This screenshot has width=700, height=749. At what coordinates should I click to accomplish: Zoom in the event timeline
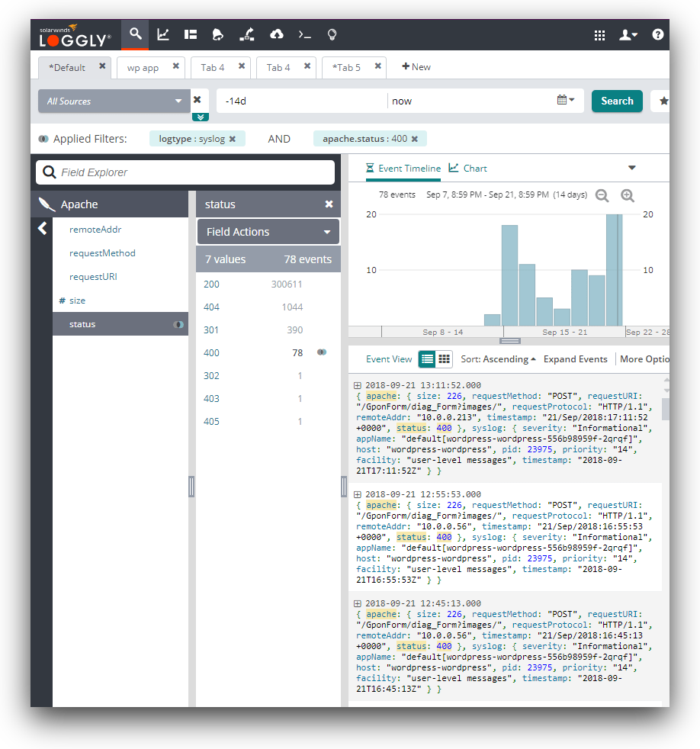coord(628,195)
